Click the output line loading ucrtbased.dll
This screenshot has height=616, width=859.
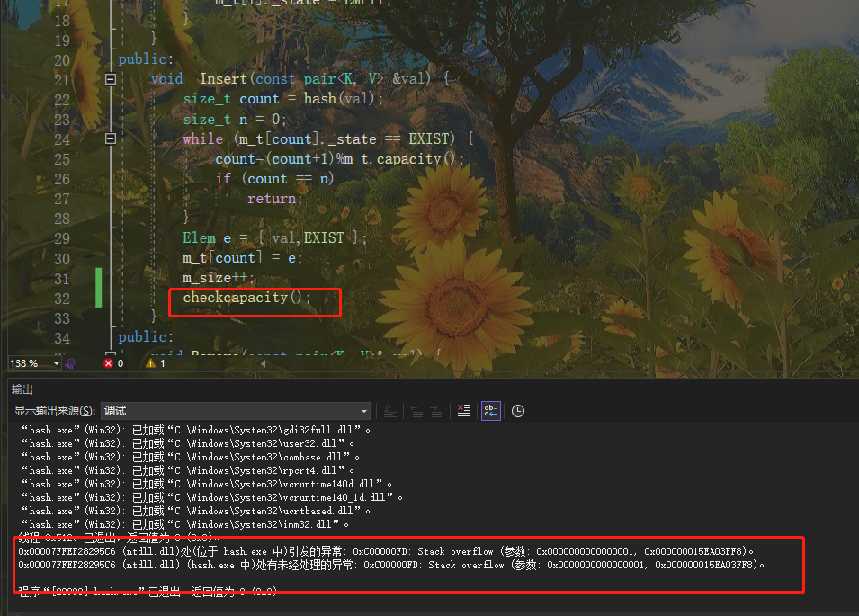click(195, 511)
